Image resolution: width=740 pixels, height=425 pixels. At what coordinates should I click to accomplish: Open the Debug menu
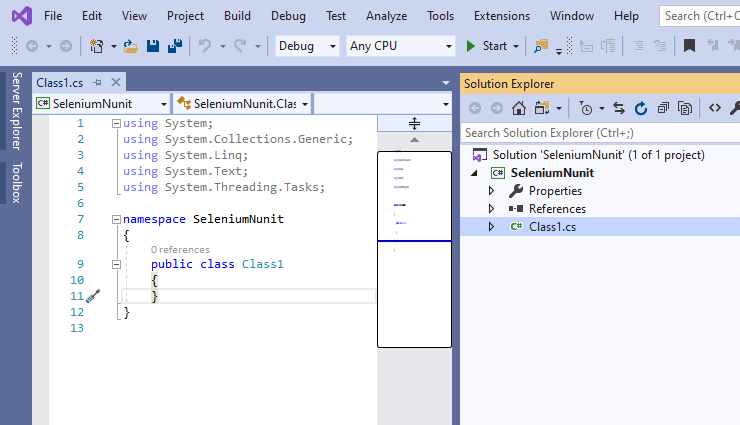coord(288,16)
